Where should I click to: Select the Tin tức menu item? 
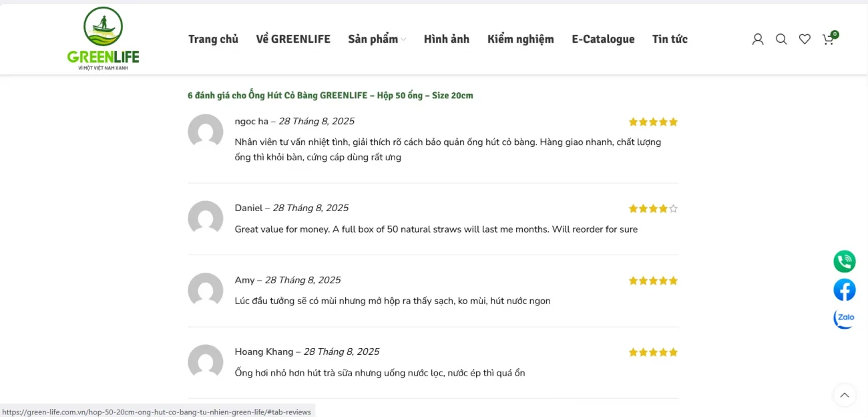click(x=670, y=39)
